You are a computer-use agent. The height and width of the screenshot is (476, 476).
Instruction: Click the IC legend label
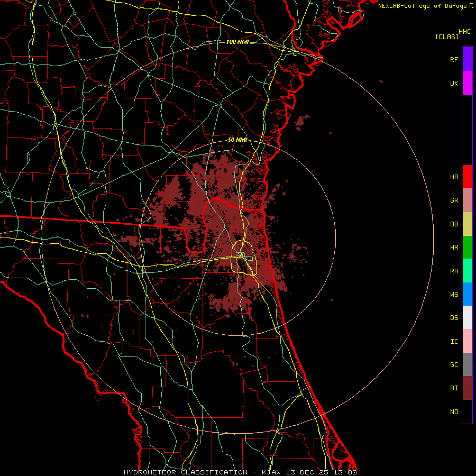click(454, 342)
